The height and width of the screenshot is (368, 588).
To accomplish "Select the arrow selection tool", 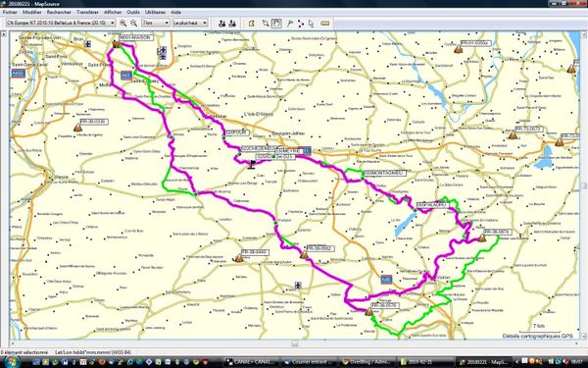I will (311, 24).
